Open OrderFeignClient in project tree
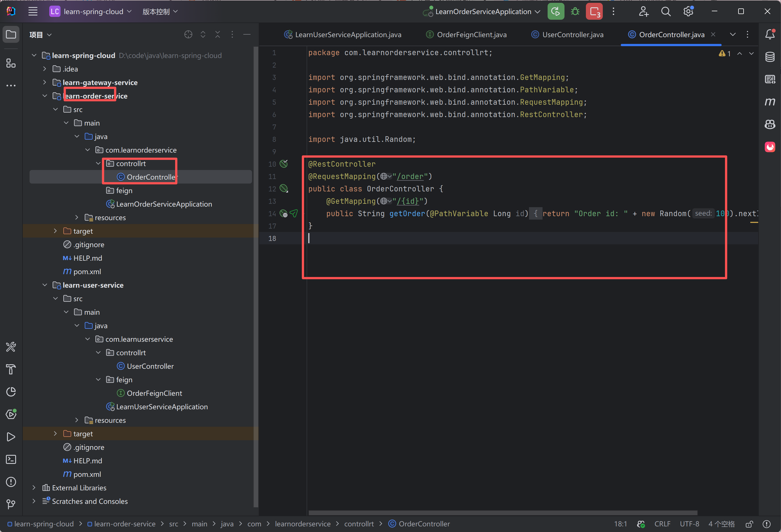The image size is (781, 532). point(154,393)
